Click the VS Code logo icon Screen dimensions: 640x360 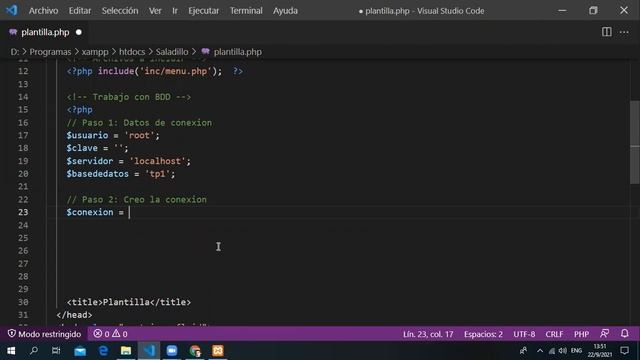click(x=11, y=10)
